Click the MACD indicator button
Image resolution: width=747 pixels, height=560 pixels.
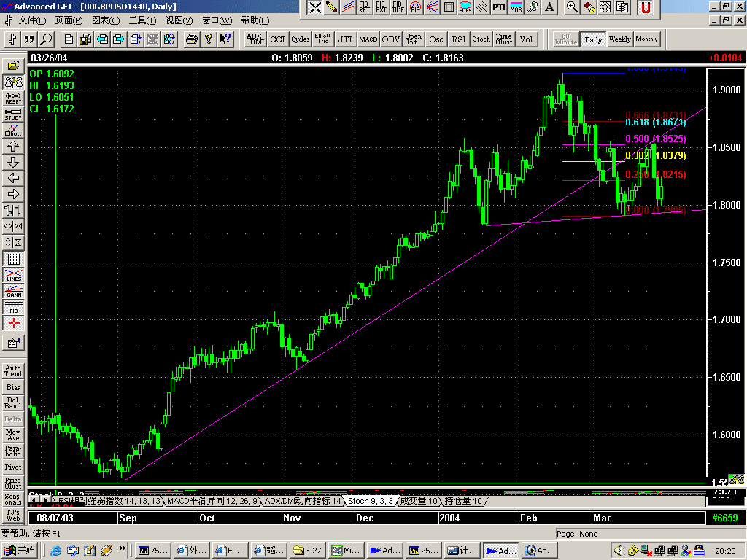click(368, 39)
